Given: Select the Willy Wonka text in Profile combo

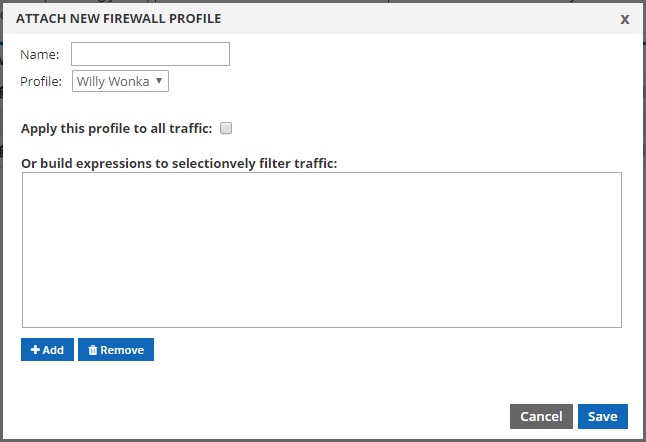Looking at the screenshot, I should point(113,81).
